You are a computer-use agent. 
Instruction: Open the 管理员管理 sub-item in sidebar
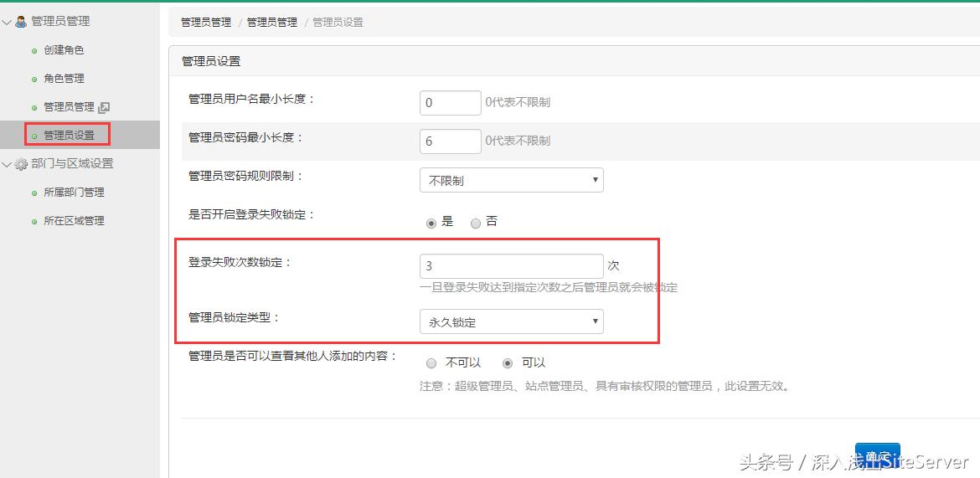pos(69,107)
